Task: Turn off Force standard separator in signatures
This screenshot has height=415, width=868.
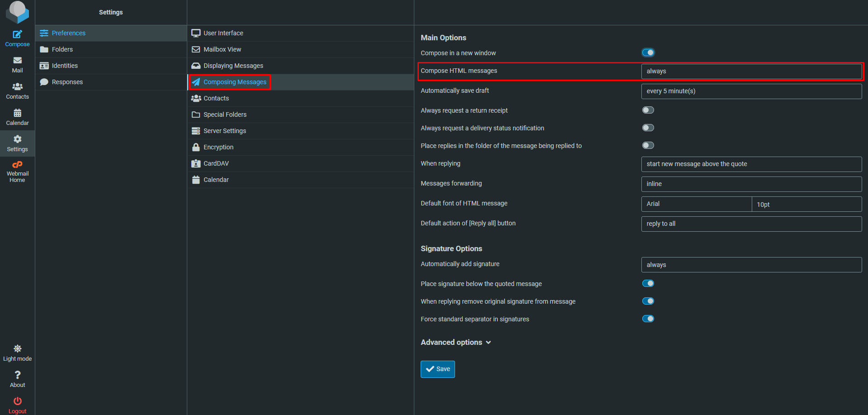Action: click(x=648, y=319)
